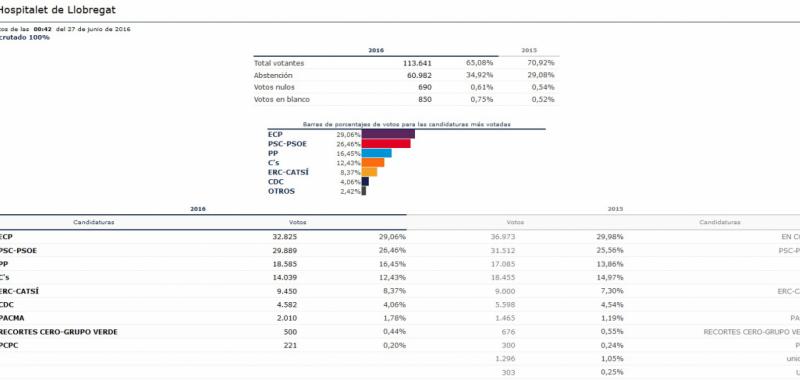Click the CDC label in bar chart
Screen dimensions: 800x380
[276, 182]
